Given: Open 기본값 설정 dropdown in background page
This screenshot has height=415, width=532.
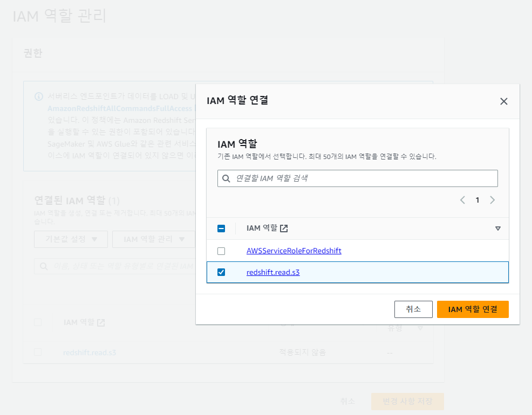Looking at the screenshot, I should point(71,239).
